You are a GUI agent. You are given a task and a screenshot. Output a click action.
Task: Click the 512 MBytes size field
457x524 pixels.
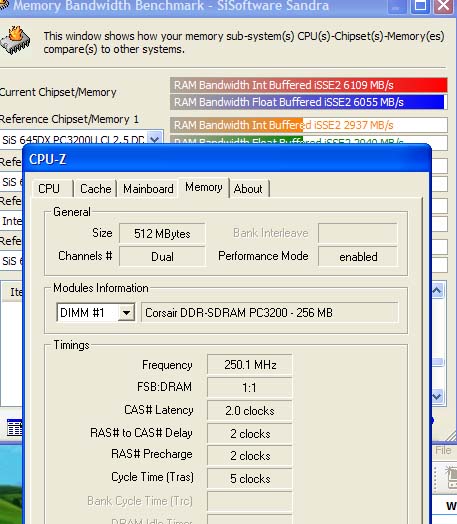[162, 233]
